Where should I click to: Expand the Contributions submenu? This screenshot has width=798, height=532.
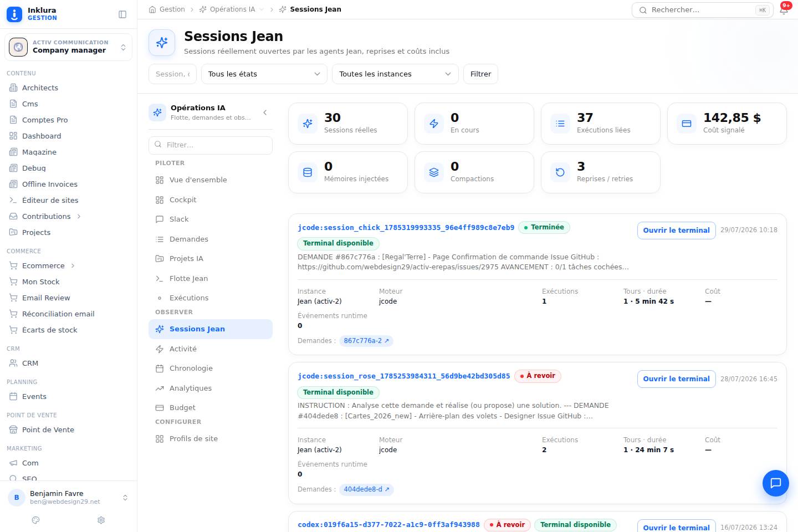point(79,216)
